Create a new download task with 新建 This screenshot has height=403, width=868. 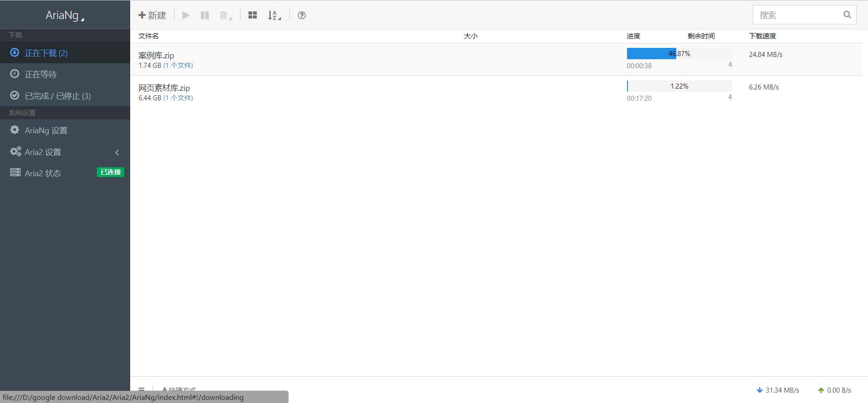[152, 15]
